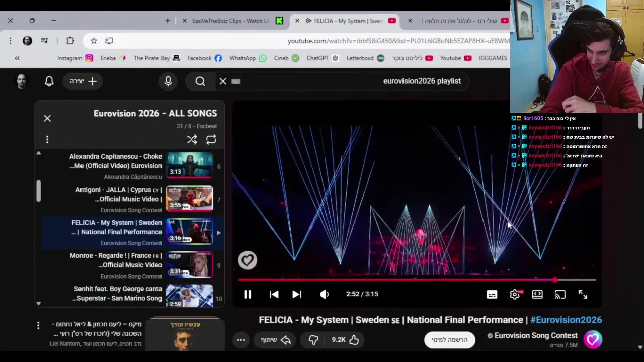The width and height of the screenshot is (644, 362).
Task: Shuffle the Eurovision playlist
Action: click(x=192, y=139)
